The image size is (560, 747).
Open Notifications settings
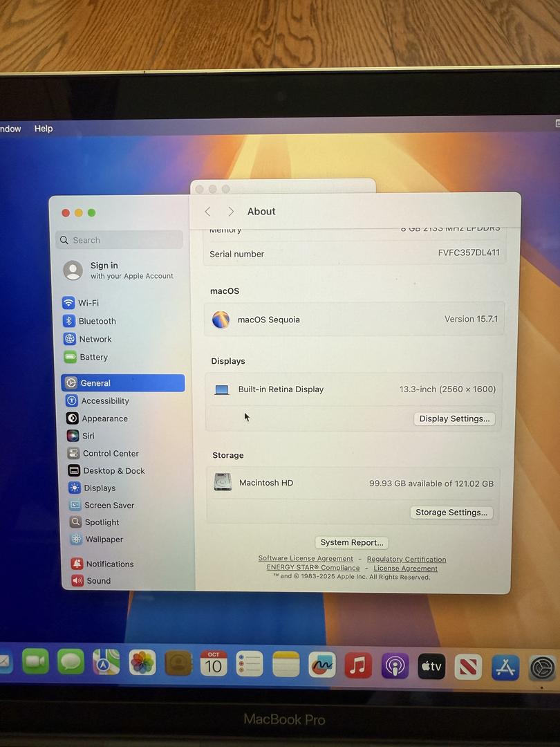[x=109, y=564]
